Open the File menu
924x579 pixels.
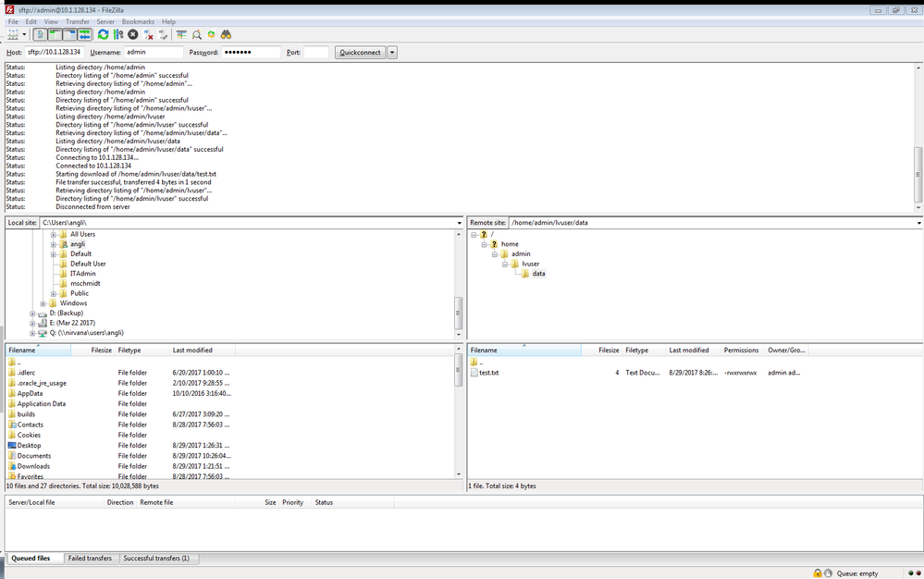coord(13,22)
